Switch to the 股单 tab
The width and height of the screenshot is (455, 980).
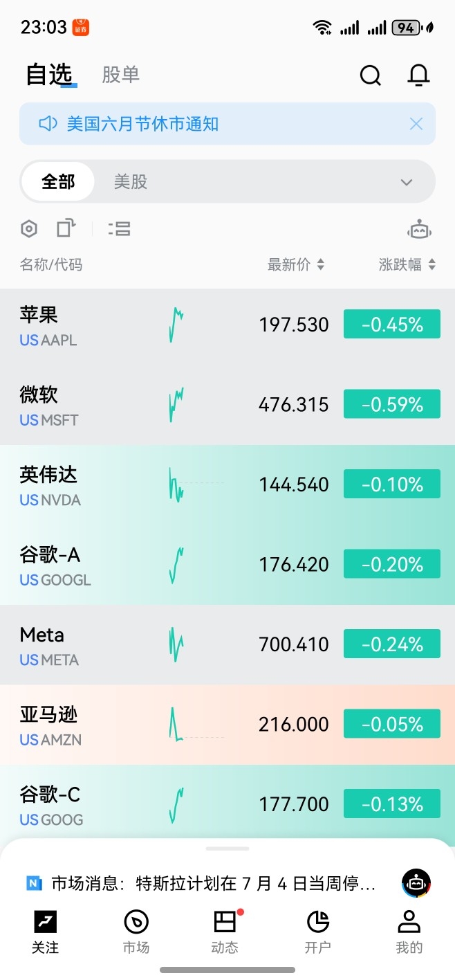[x=121, y=75]
